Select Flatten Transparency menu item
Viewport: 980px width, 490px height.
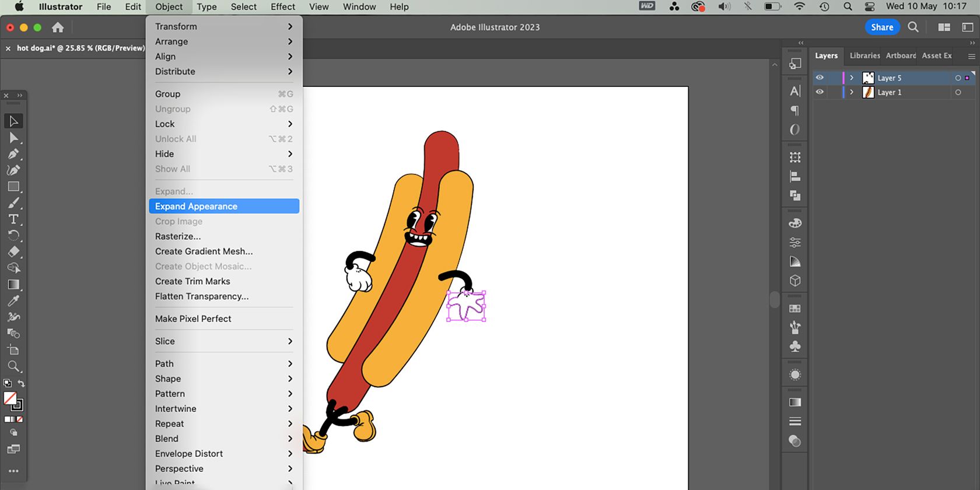click(202, 296)
